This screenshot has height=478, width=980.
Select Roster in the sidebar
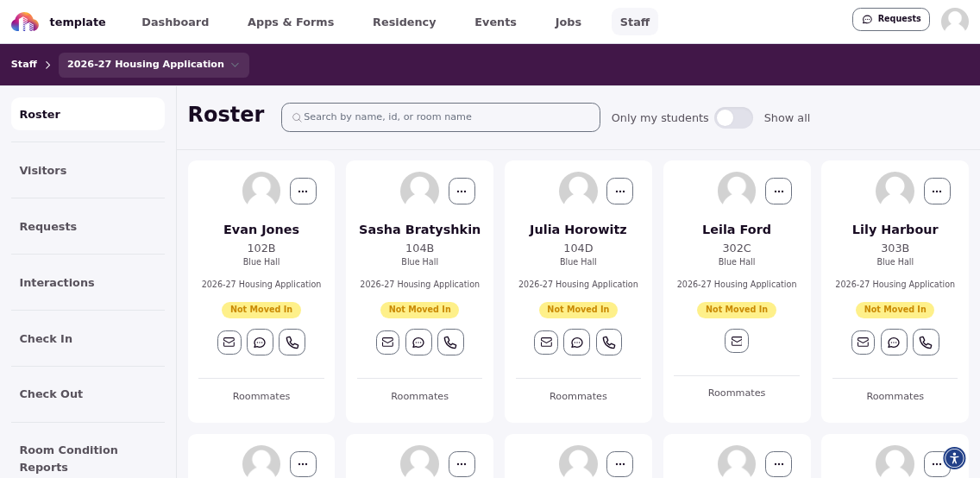(x=88, y=114)
